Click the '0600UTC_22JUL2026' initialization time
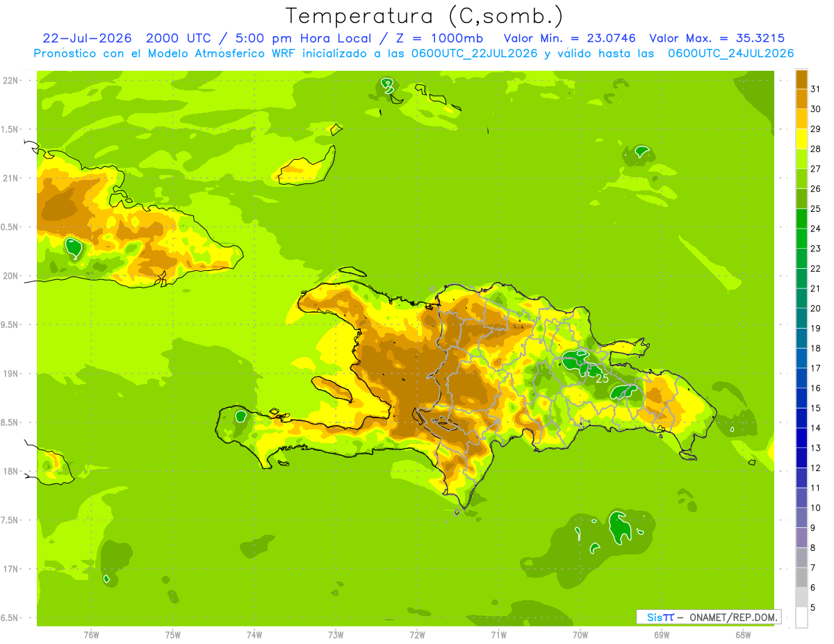 click(x=475, y=53)
